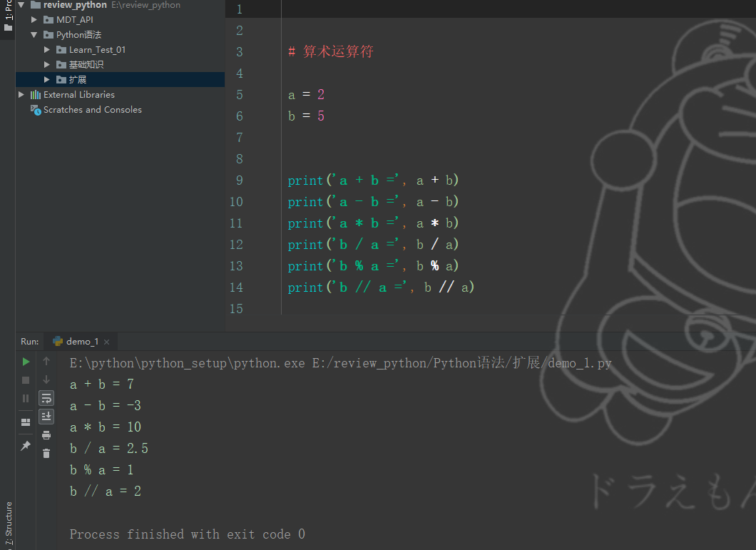
Task: Click the print('b % a =') code line
Action: (x=373, y=266)
